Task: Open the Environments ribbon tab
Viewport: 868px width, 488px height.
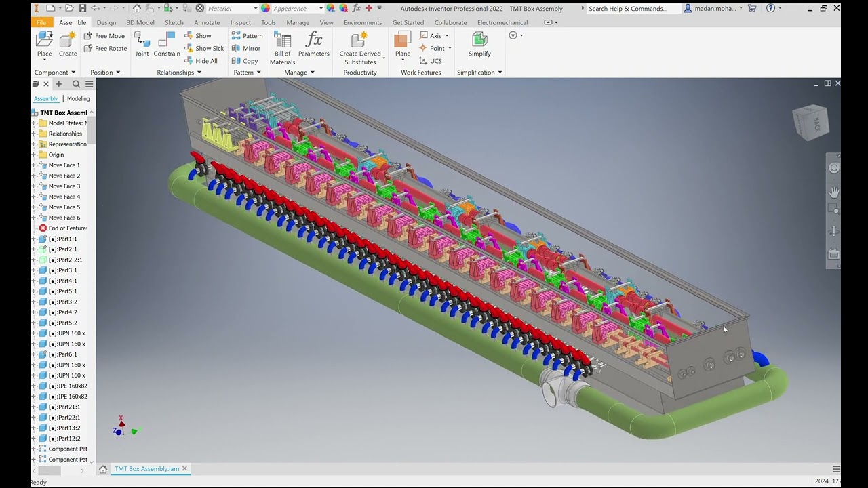Action: pos(363,22)
